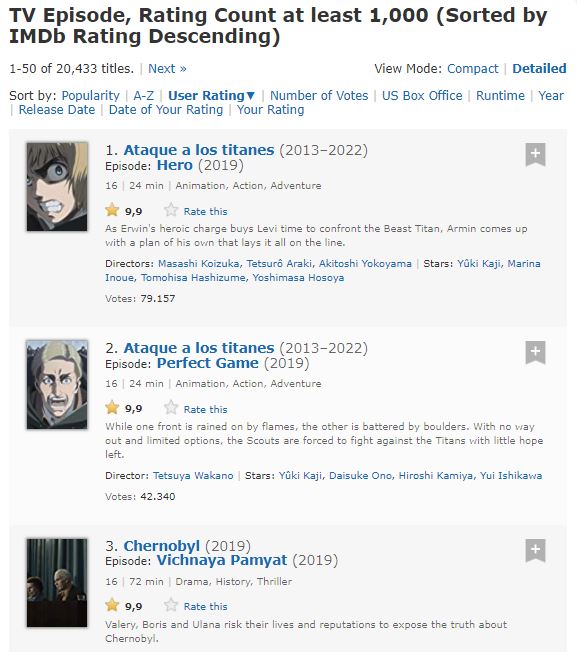Sort list by Number of Votes

319,96
